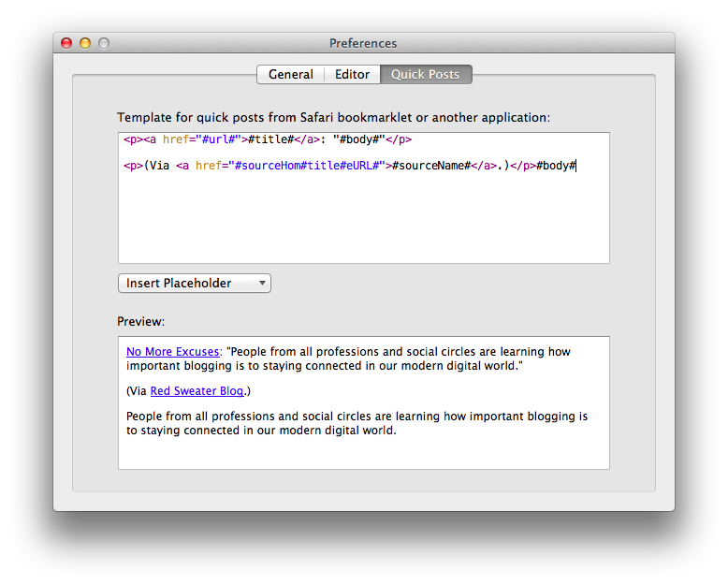
Task: Place cursor after trailing #body# text
Action: [576, 166]
